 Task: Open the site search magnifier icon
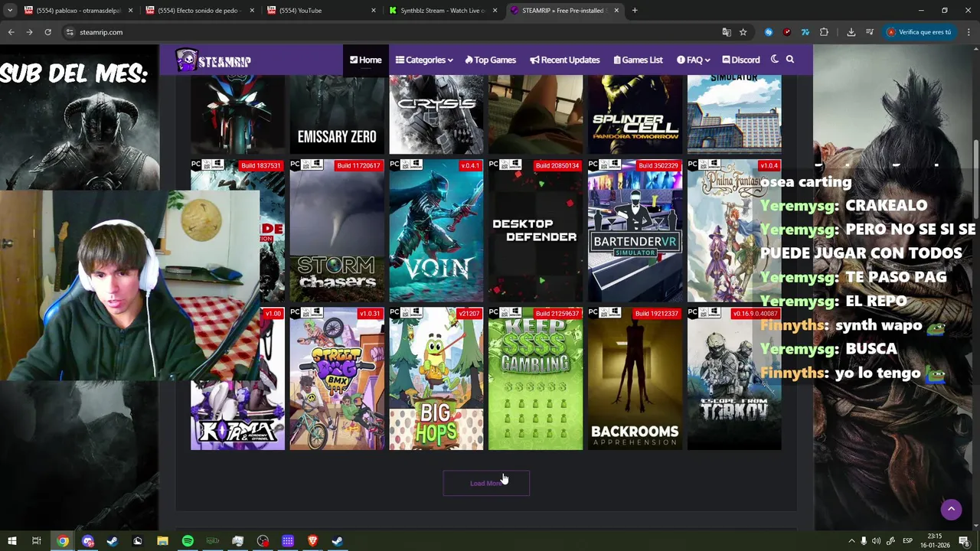click(x=790, y=60)
